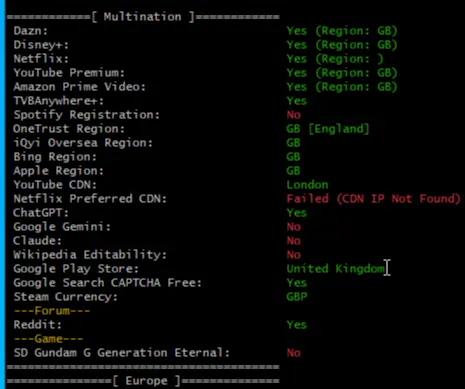Click the Netflix row label
The image size is (465, 389).
pos(41,59)
